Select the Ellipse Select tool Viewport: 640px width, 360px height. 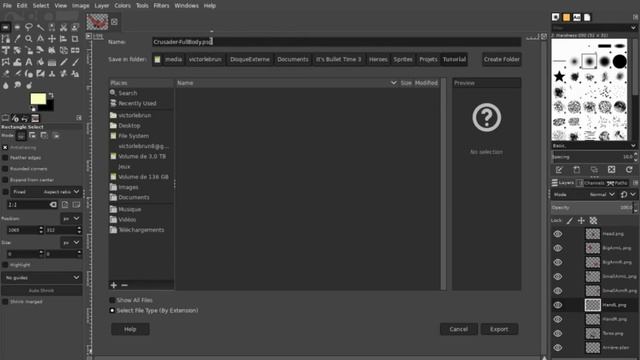pyautogui.click(x=17, y=27)
